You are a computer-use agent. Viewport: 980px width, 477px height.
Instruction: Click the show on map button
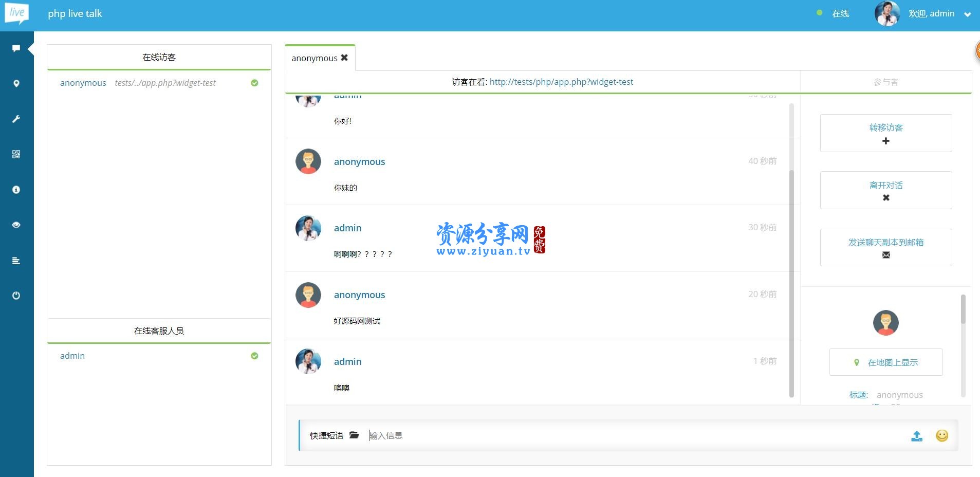point(886,362)
